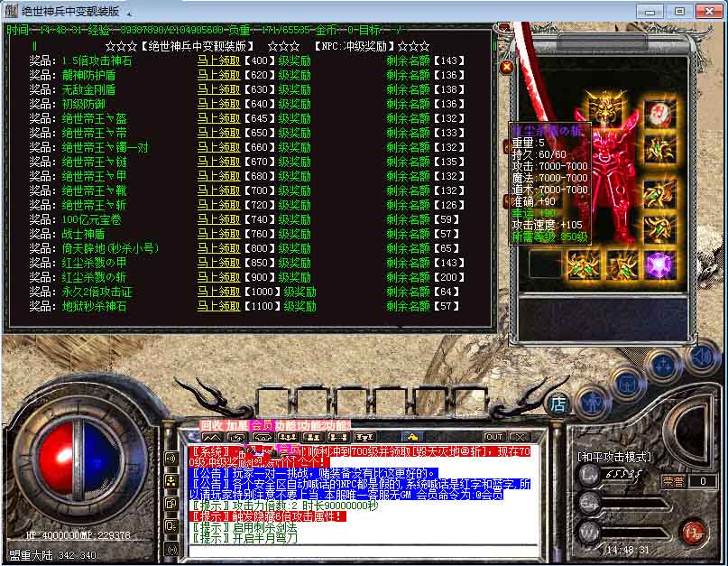Click the prize name 龍神防护盾
The image size is (728, 566).
(x=88, y=75)
